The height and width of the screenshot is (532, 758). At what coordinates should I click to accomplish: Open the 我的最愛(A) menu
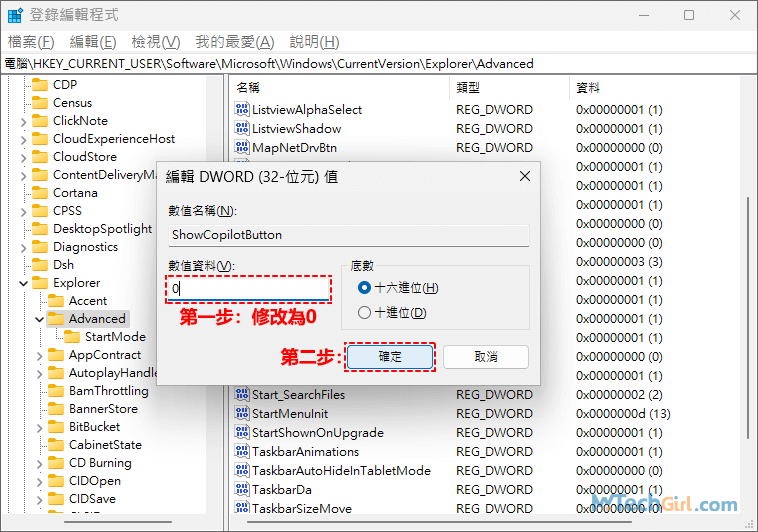235,42
